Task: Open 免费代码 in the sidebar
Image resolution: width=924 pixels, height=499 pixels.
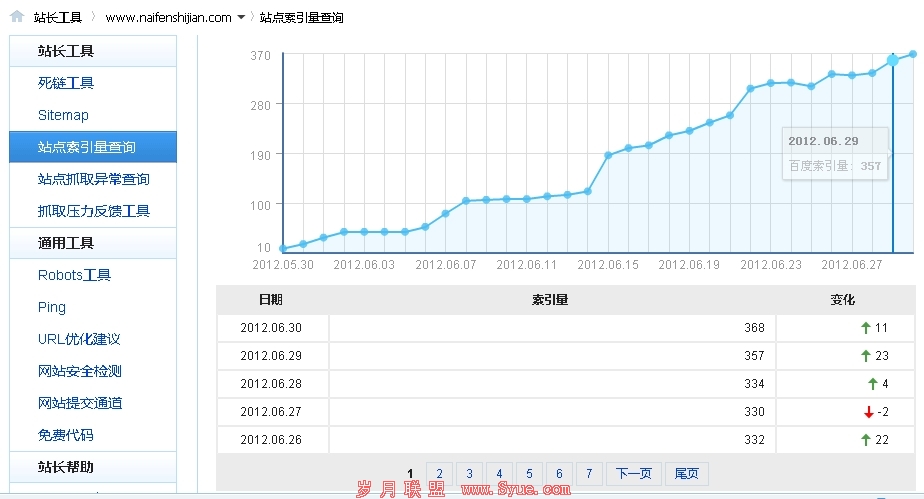Action: pyautogui.click(x=65, y=435)
